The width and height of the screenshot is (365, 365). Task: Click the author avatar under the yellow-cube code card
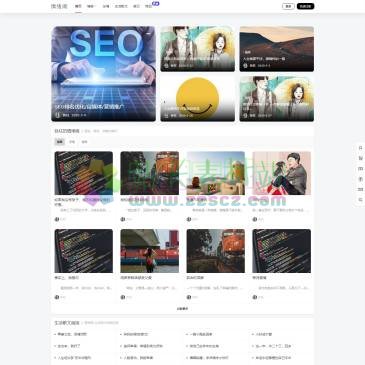click(x=57, y=219)
